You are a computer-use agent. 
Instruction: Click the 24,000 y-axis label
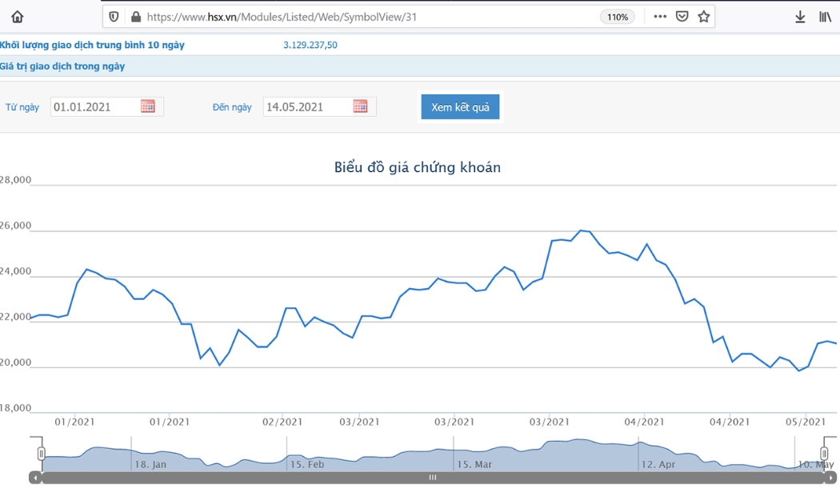(x=15, y=271)
